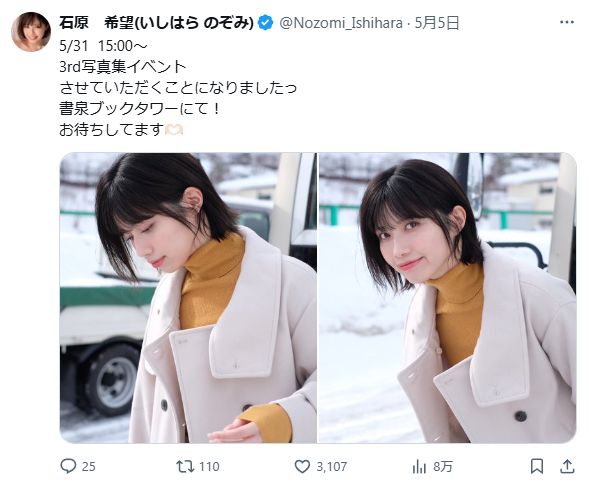589x486 pixels.
Task: Click the repost count 110
Action: click(209, 466)
